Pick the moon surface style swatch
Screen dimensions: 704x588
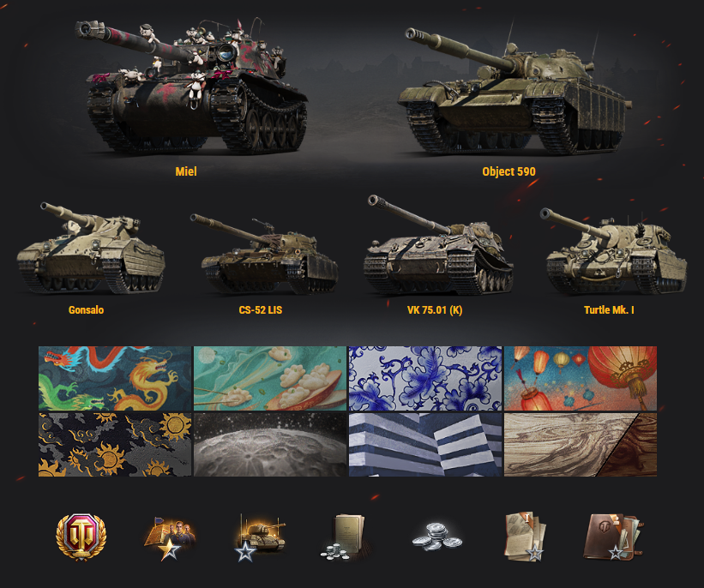pyautogui.click(x=270, y=444)
